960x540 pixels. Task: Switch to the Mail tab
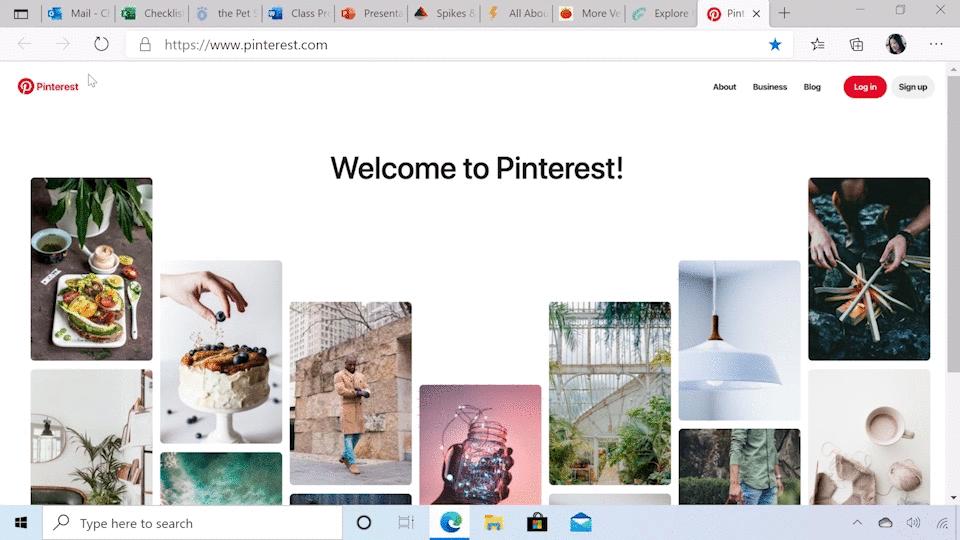pyautogui.click(x=78, y=13)
